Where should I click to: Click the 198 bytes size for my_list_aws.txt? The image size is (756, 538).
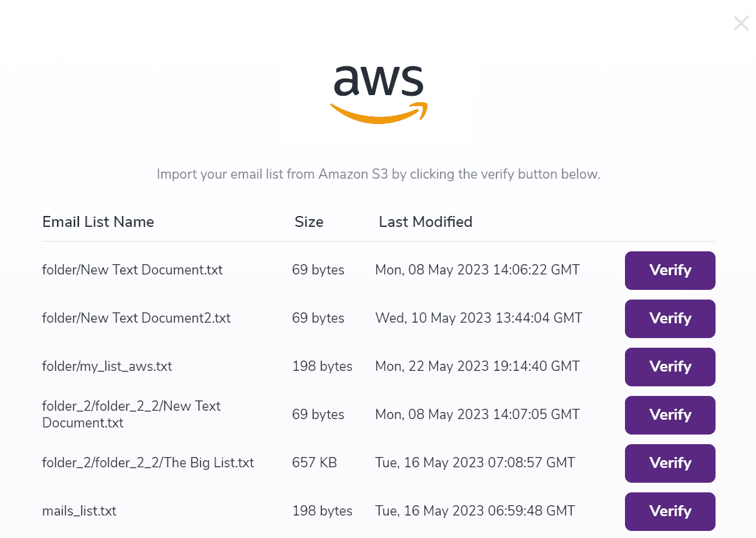pyautogui.click(x=322, y=366)
